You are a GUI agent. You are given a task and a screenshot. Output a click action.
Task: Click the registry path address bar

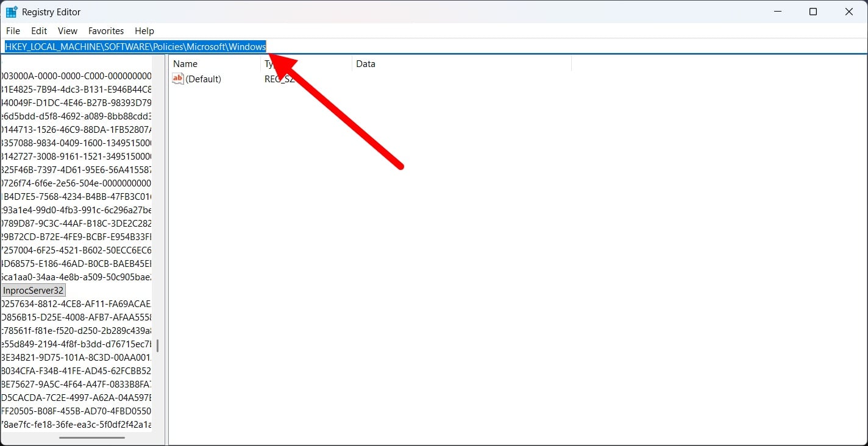pyautogui.click(x=434, y=46)
